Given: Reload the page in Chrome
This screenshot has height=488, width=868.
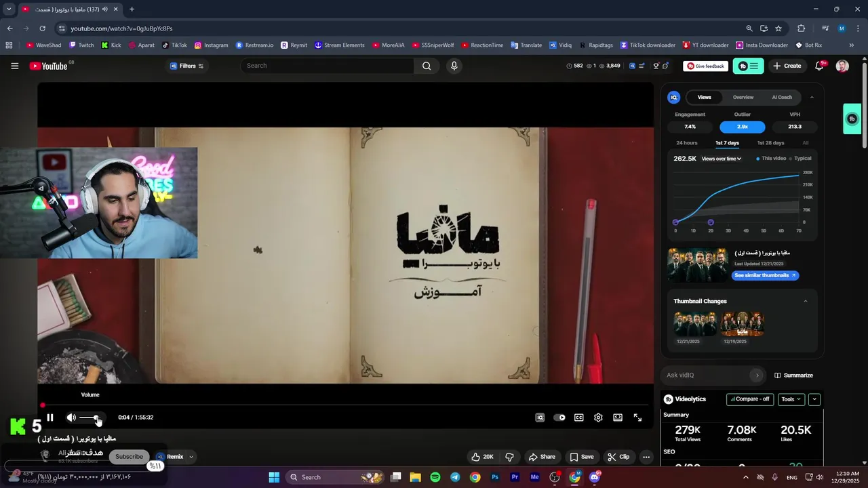Looking at the screenshot, I should pyautogui.click(x=42, y=28).
